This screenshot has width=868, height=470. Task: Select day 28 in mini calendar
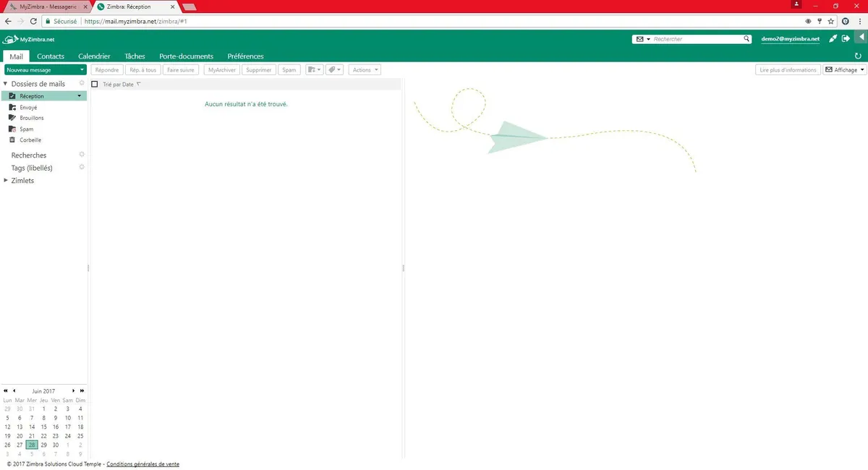[32, 445]
